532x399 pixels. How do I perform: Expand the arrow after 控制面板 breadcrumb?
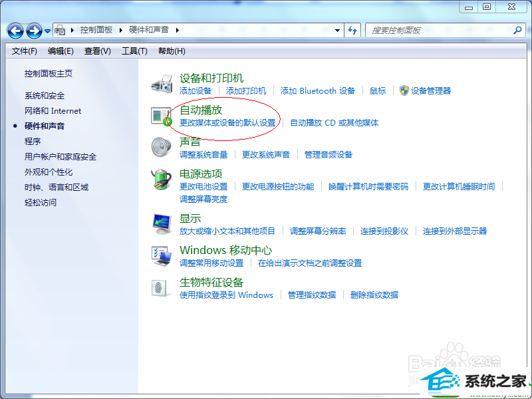tap(120, 30)
